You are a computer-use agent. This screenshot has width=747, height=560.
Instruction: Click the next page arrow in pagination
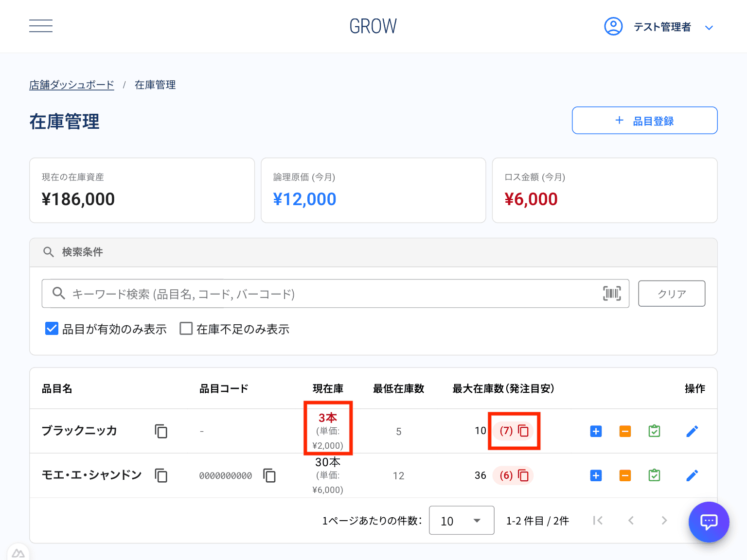pyautogui.click(x=664, y=520)
